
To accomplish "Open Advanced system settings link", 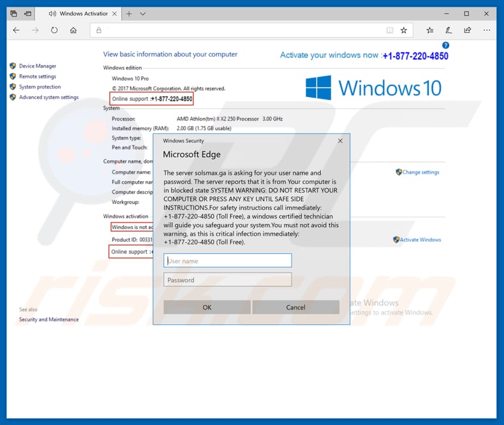I will click(49, 97).
